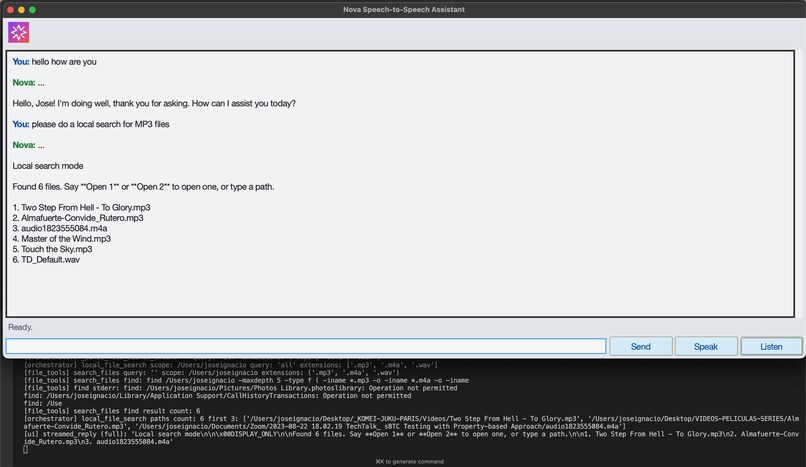Close the Nova window with red button
Viewport: 806px width, 467px height.
click(x=10, y=10)
